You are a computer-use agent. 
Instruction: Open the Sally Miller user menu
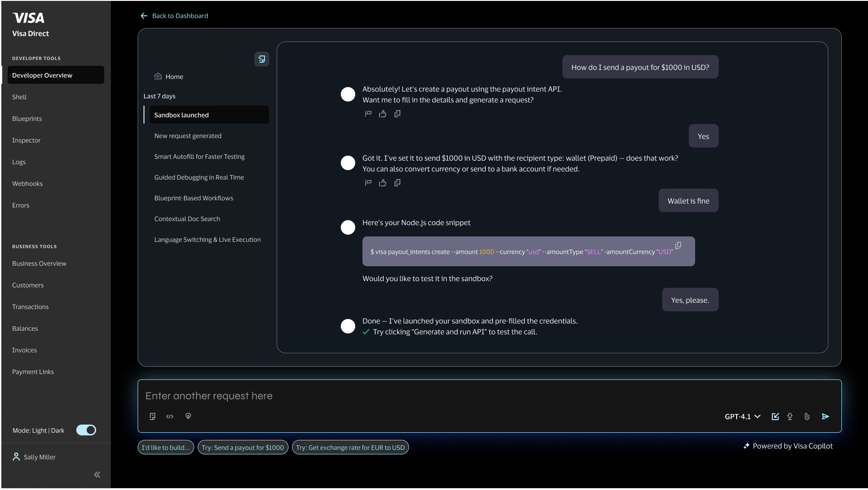coord(34,457)
